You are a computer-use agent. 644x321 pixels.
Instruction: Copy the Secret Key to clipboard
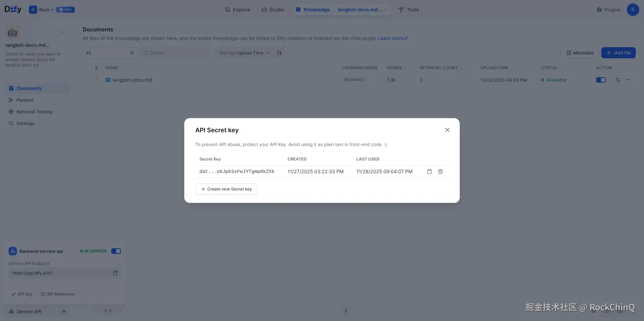point(429,171)
